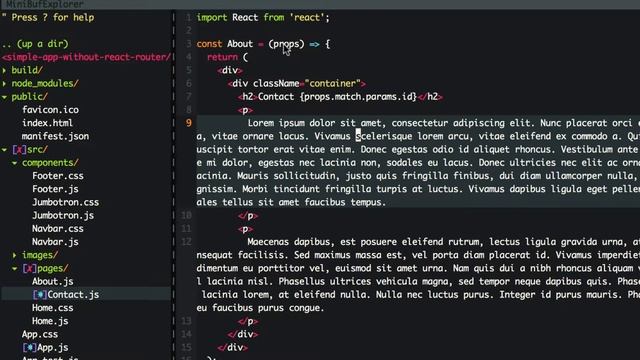The image size is (640, 360).
Task: Click the 'return (' statement
Action: [227, 57]
